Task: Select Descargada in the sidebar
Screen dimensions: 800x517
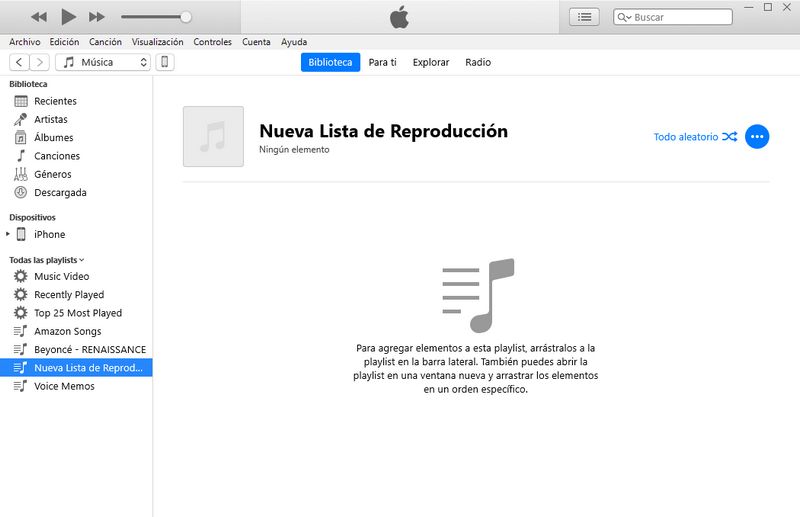Action: click(x=76, y=193)
